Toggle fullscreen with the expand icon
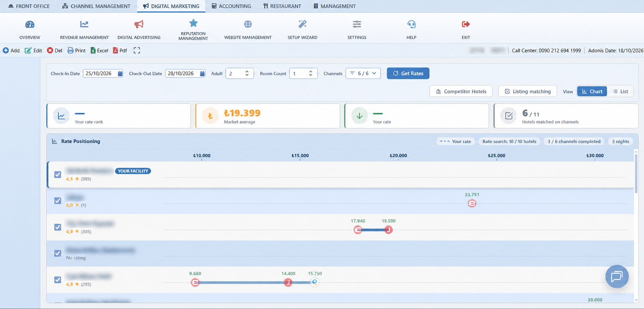Screen dimensions: 644x309 coord(137,50)
